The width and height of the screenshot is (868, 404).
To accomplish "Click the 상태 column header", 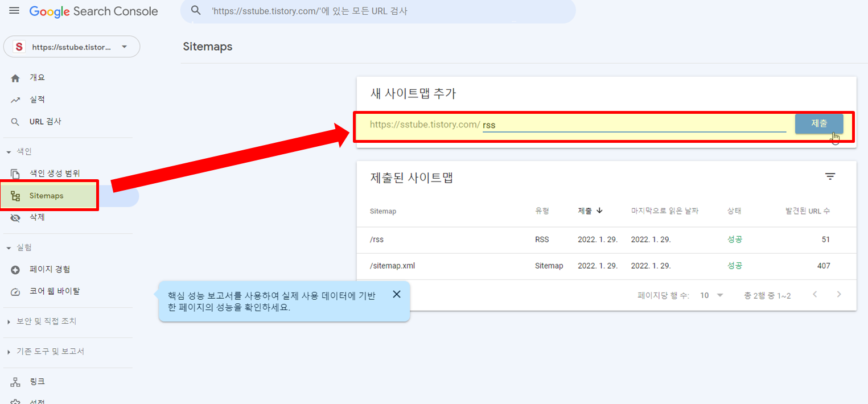I will click(734, 211).
